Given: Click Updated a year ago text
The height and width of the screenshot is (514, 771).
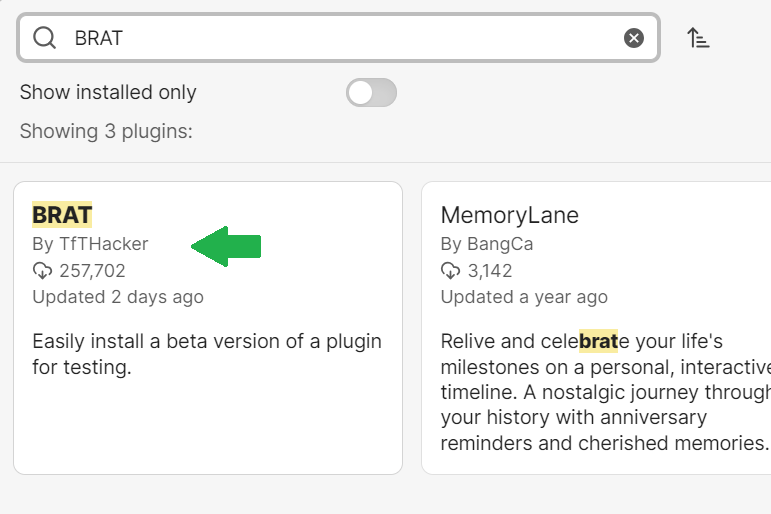Looking at the screenshot, I should tap(524, 297).
